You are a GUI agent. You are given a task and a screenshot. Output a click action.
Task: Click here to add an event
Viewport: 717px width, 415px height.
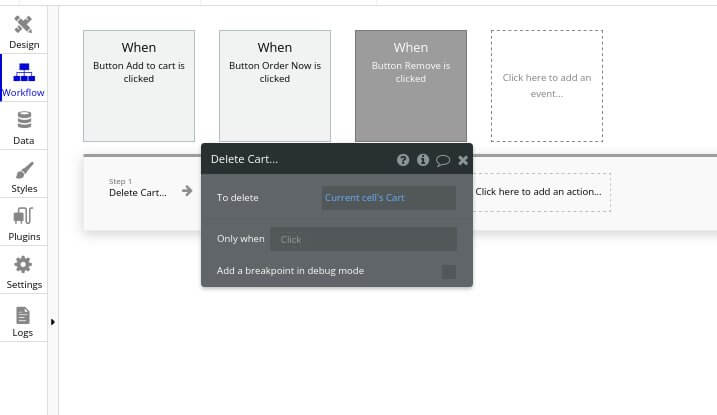pos(547,86)
